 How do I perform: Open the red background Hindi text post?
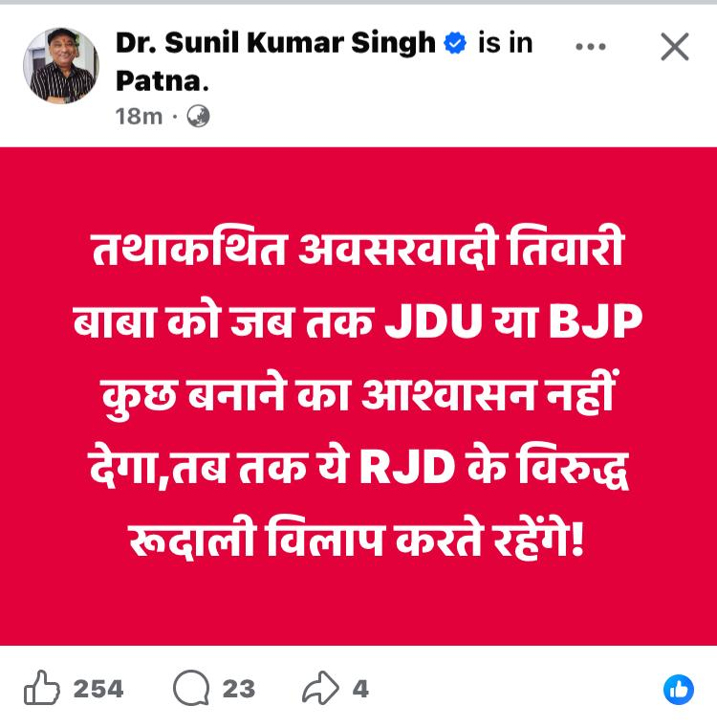point(358,396)
